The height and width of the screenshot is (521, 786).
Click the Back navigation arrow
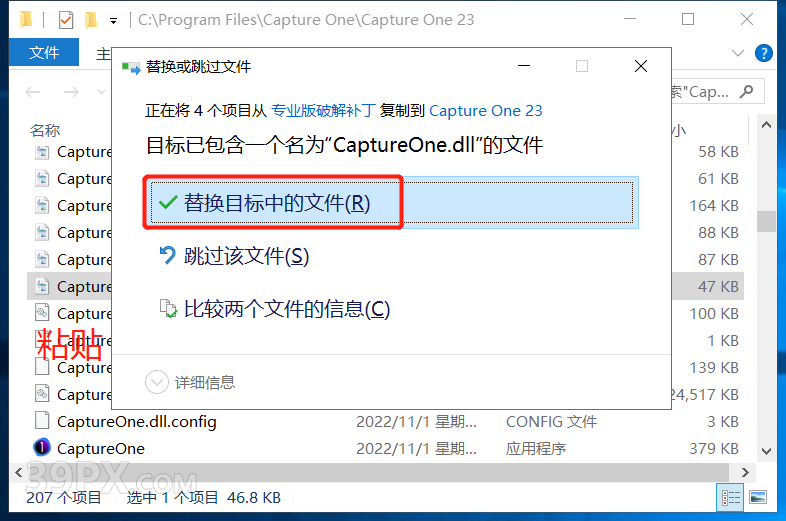(33, 92)
